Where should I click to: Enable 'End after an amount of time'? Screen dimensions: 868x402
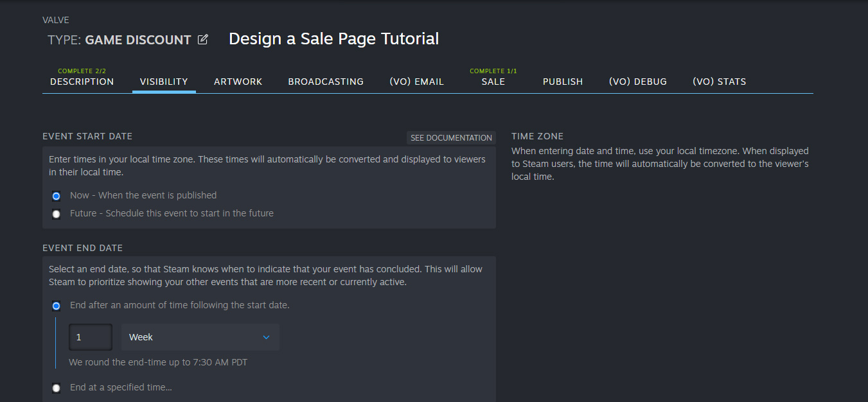tap(56, 306)
